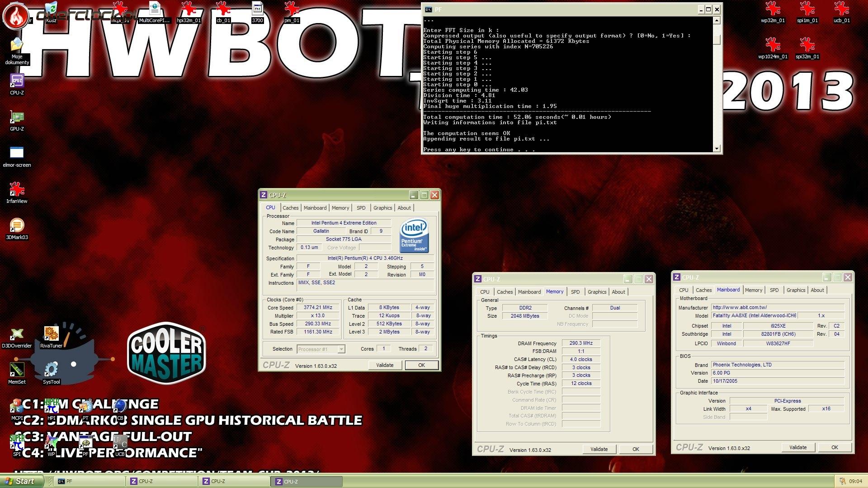Click OK in the Mainboard window

click(x=835, y=447)
